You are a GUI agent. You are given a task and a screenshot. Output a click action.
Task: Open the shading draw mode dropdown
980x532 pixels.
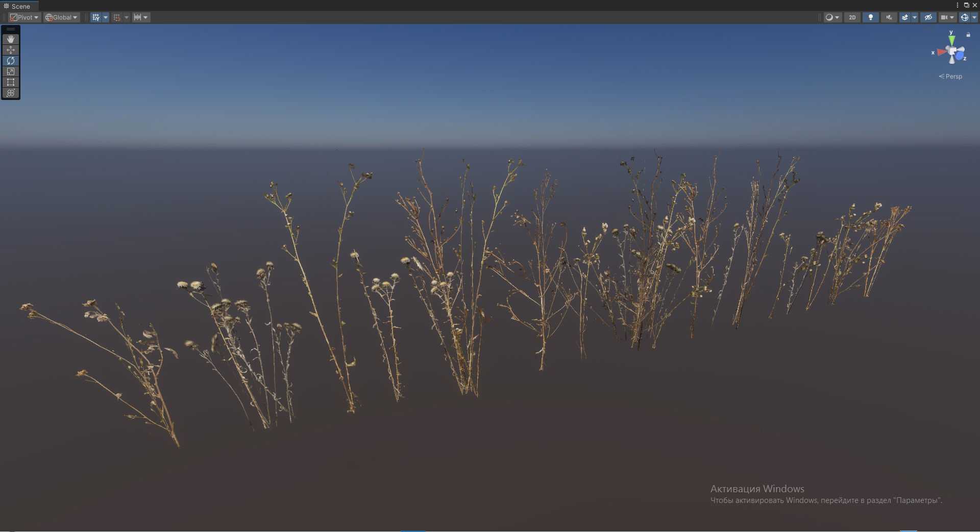(832, 17)
